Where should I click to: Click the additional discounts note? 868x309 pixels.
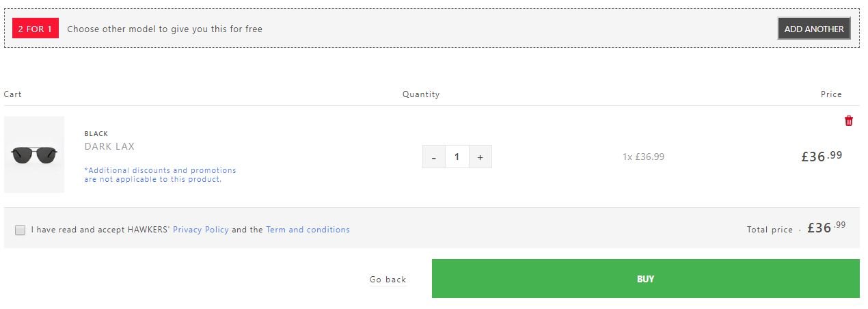coord(160,174)
